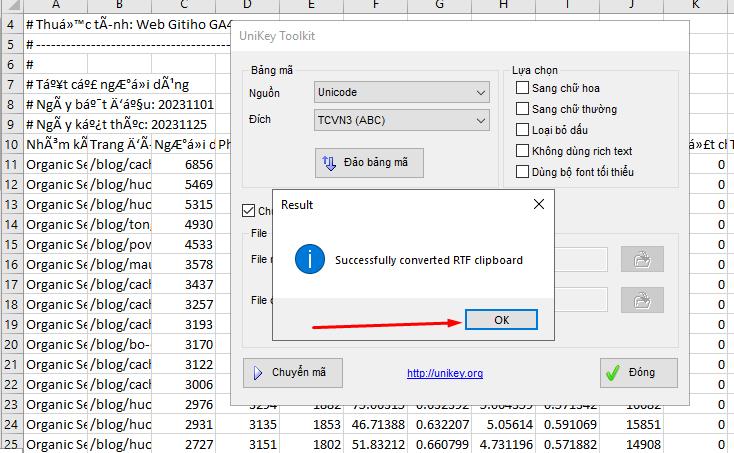Select cell with value 14908
Image resolution: width=734 pixels, height=453 pixels.
(x=631, y=444)
